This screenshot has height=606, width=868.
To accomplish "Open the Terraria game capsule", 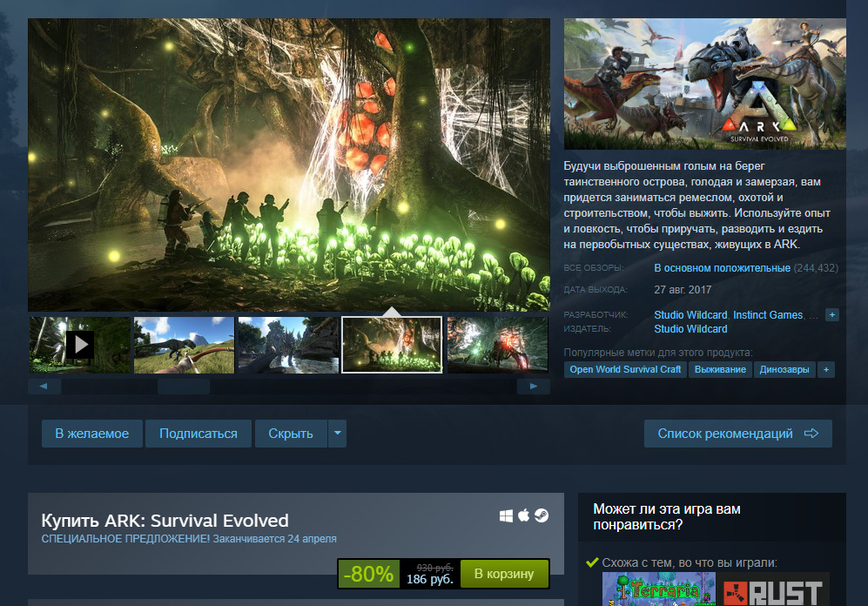I will 659,589.
